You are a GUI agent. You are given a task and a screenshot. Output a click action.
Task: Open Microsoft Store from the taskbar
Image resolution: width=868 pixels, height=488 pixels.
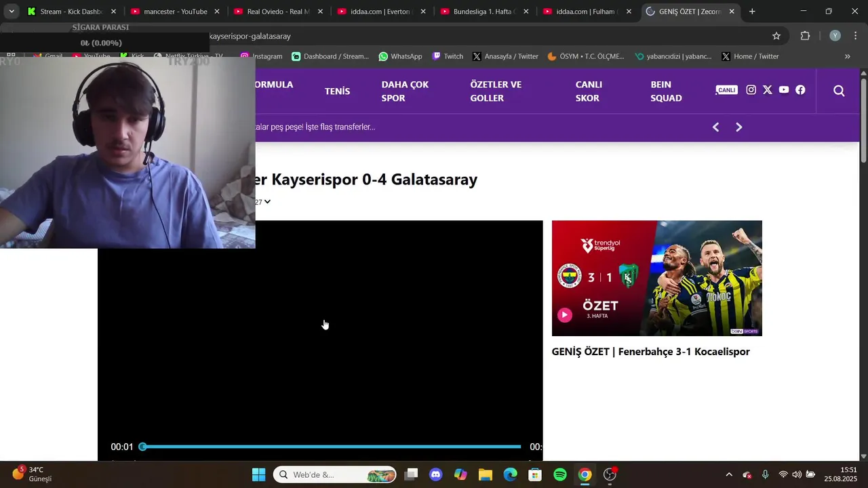click(x=535, y=474)
